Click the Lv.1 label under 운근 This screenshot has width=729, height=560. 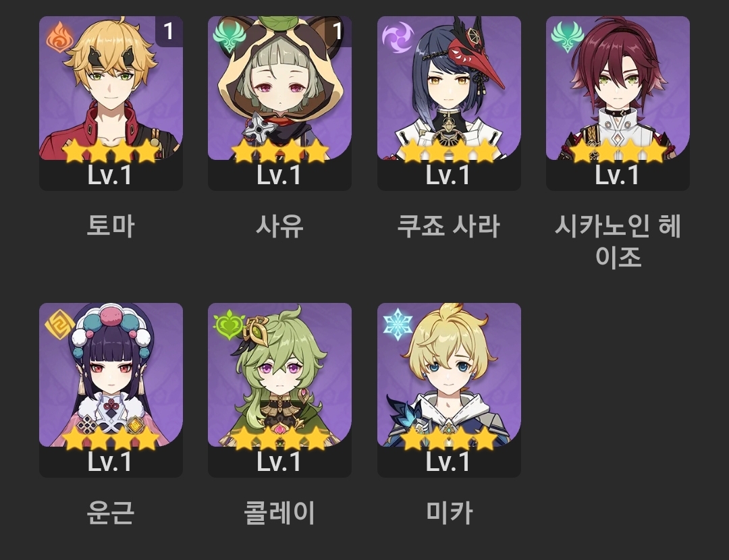coord(110,462)
